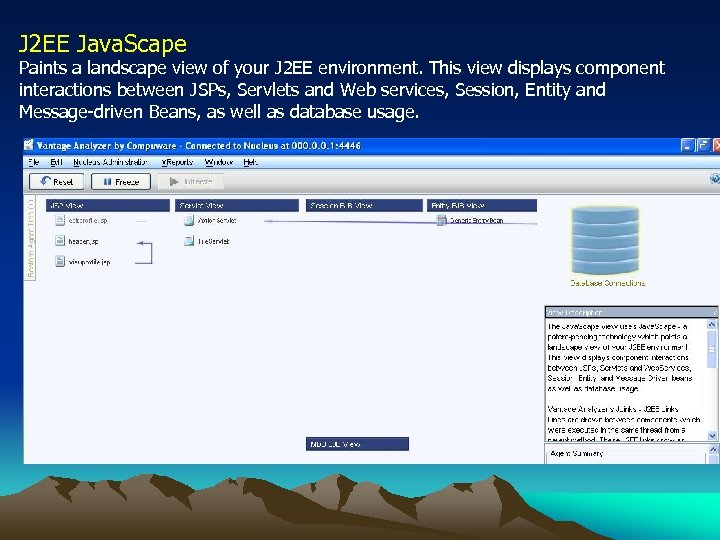The height and width of the screenshot is (540, 720).
Task: Click the Freeze button
Action: pos(121,182)
